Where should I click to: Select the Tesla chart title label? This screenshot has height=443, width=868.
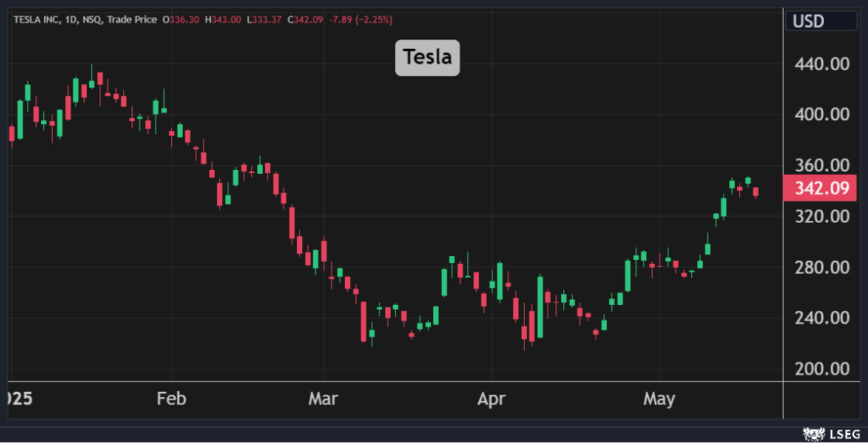427,57
